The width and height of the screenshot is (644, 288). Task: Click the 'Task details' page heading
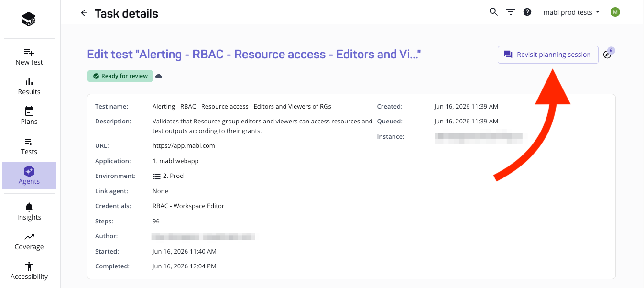tap(126, 13)
